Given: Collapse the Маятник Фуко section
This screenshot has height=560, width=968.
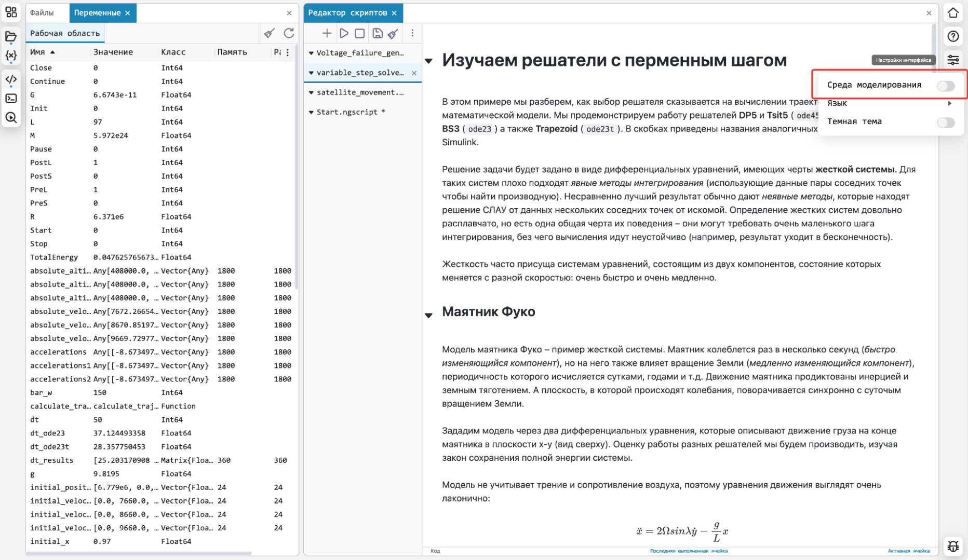Looking at the screenshot, I should pyautogui.click(x=429, y=316).
